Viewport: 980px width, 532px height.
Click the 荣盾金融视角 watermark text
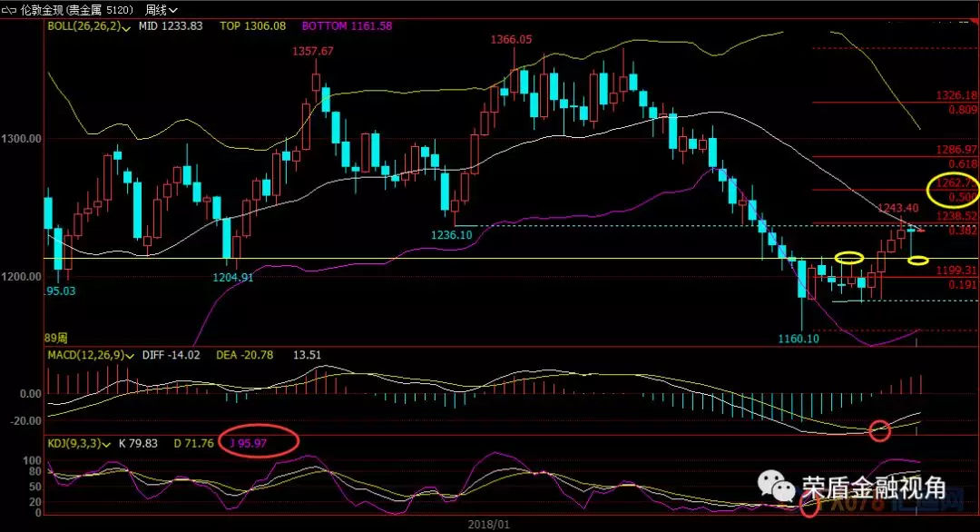point(869,490)
